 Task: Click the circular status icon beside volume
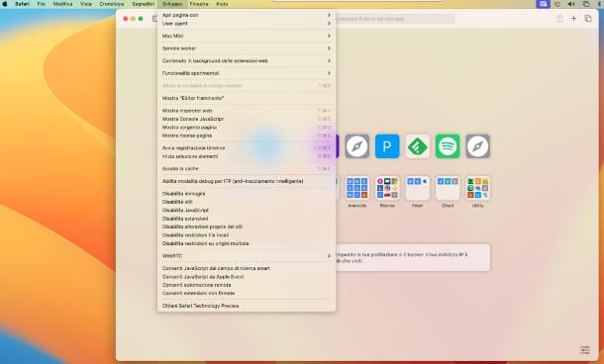tap(557, 4)
